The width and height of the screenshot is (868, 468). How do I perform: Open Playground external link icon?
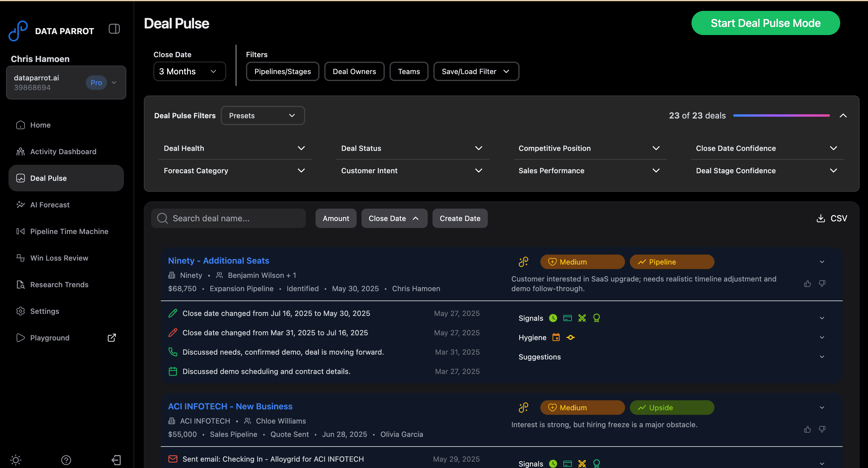(112, 337)
